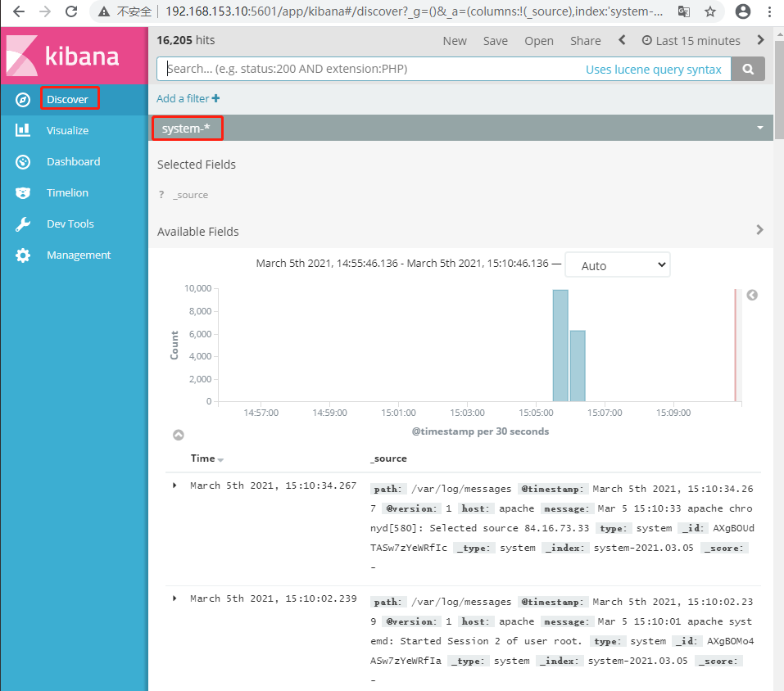
Task: Open the system-* index pattern selector
Action: (x=186, y=129)
